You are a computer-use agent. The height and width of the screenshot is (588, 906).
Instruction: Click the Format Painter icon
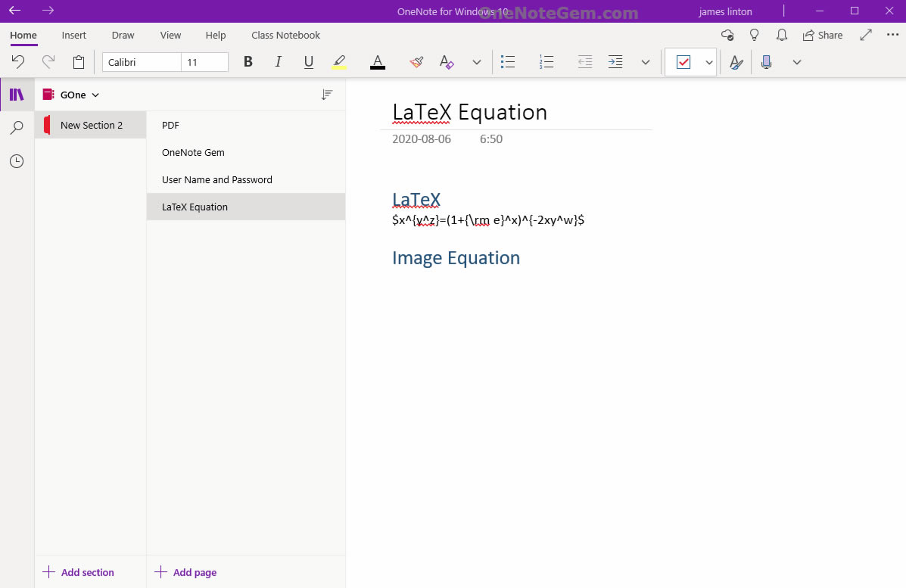click(416, 62)
